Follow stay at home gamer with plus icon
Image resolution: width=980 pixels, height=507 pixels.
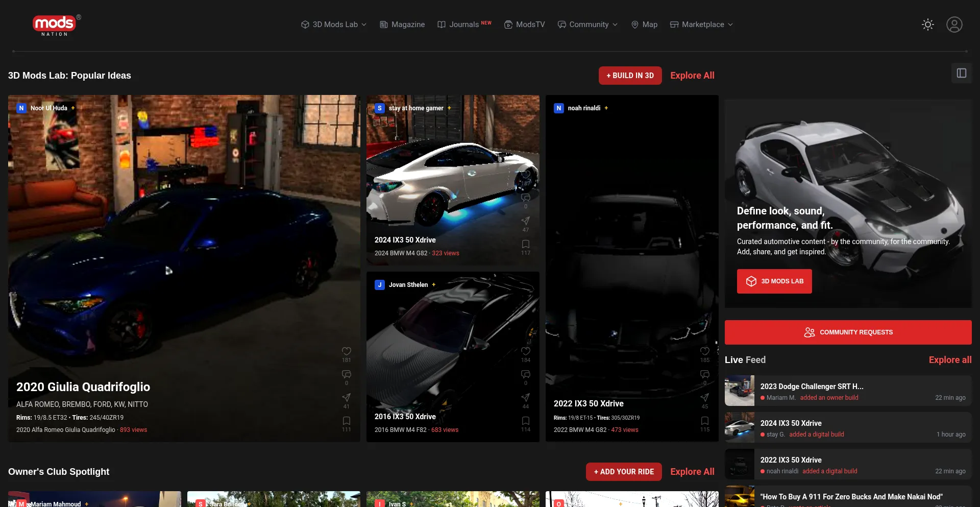[449, 108]
